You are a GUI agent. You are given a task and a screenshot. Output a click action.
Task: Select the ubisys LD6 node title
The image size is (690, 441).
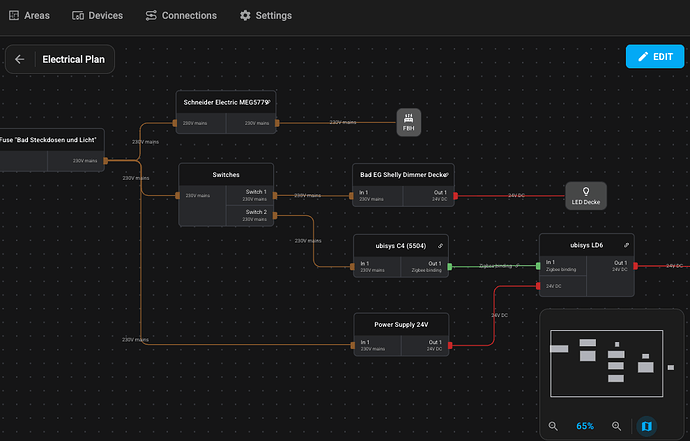587,245
